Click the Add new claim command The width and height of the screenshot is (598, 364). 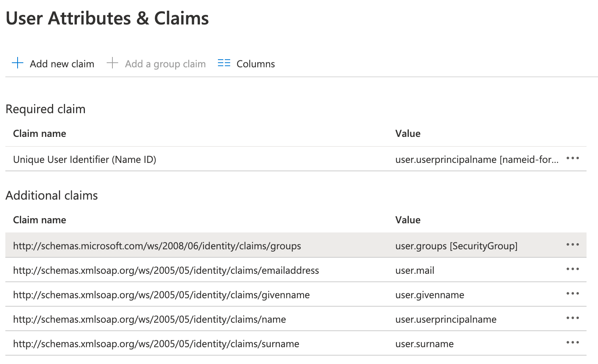pos(62,63)
